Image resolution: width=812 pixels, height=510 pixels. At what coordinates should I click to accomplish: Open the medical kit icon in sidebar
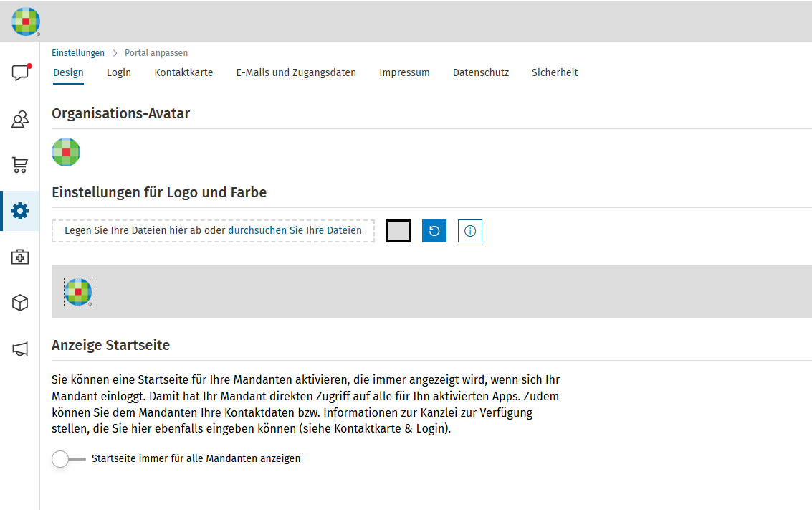[x=20, y=257]
